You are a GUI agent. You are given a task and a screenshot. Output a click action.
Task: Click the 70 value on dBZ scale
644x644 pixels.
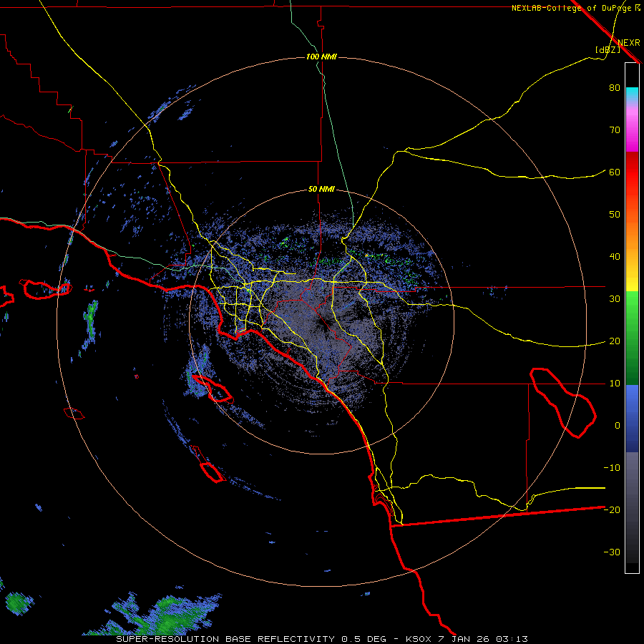point(615,130)
